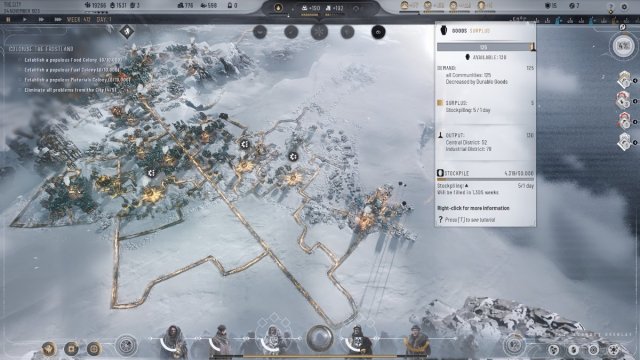The height and width of the screenshot is (360, 640).
Task: Select 'Establish a populous Food Colony' objective
Action: click(x=73, y=60)
